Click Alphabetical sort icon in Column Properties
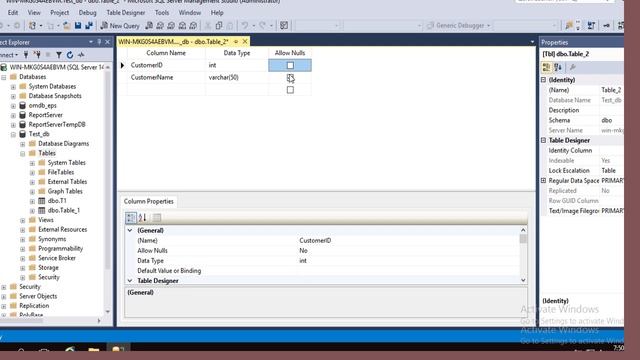The width and height of the screenshot is (640, 360). (x=142, y=218)
